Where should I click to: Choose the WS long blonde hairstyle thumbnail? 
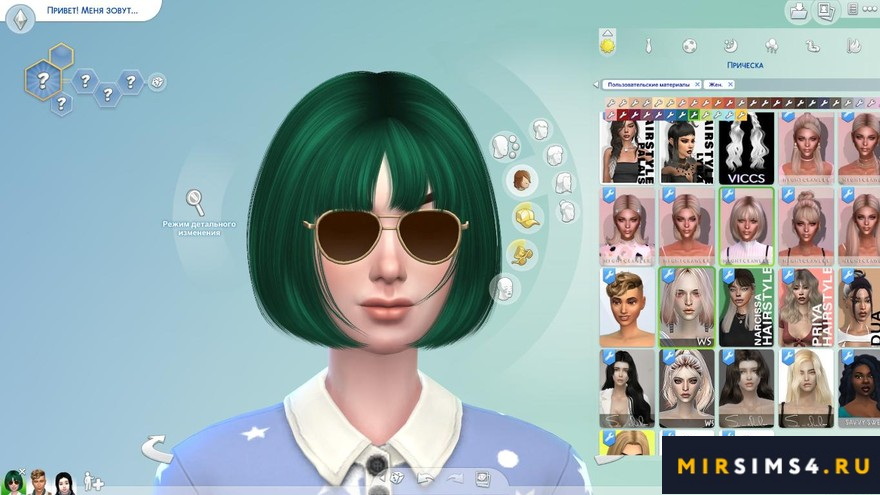[x=686, y=308]
